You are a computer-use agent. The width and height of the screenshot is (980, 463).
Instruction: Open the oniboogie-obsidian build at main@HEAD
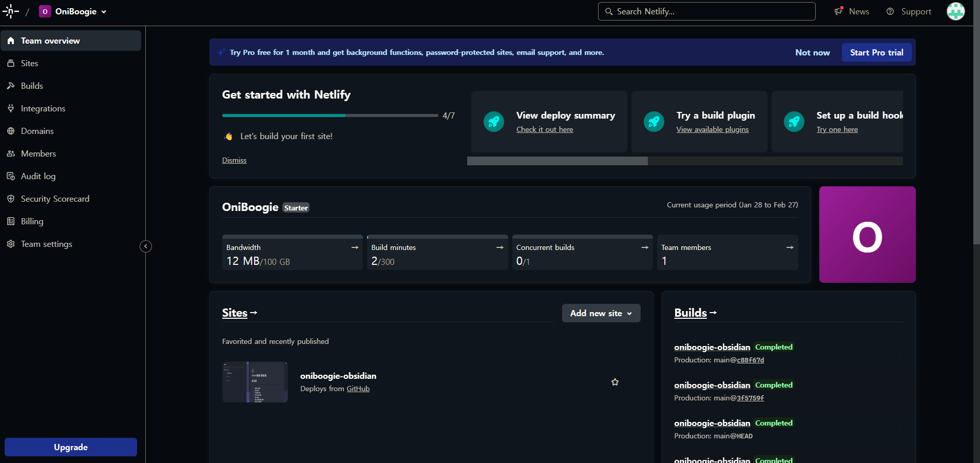pos(712,423)
